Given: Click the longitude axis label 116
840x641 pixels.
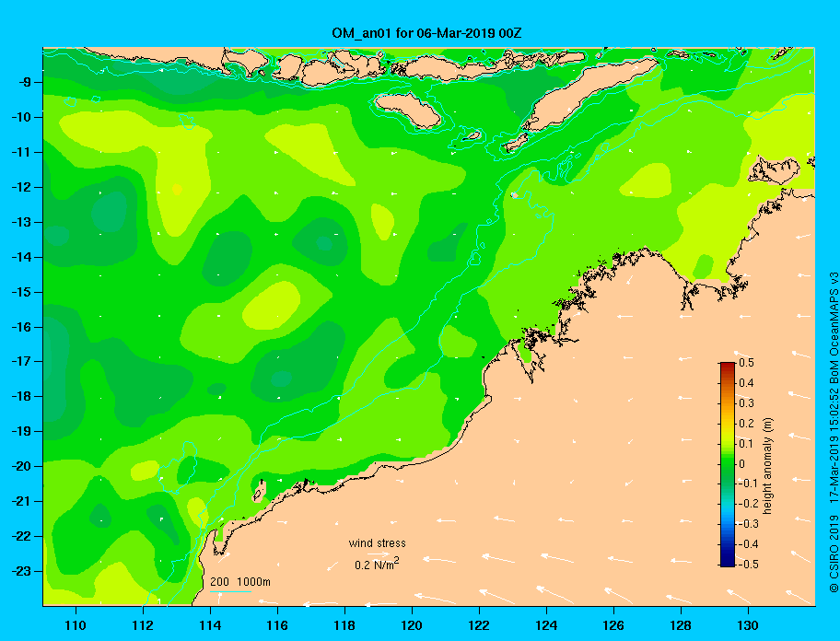Looking at the screenshot, I should [277, 625].
